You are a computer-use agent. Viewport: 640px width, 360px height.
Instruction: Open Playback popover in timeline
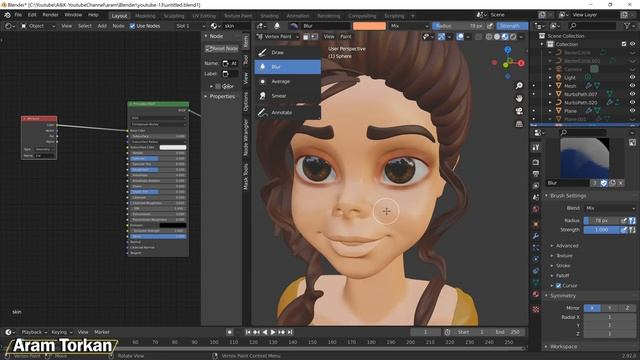[34, 332]
